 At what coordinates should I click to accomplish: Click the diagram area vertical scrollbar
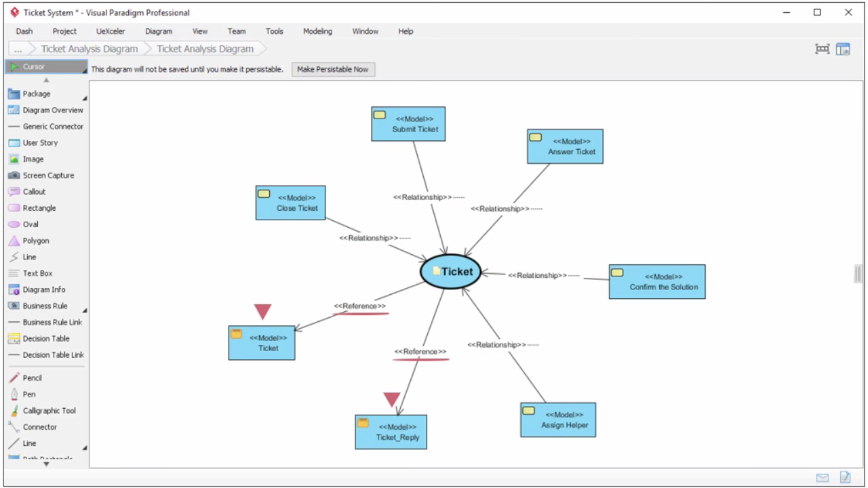click(x=856, y=274)
